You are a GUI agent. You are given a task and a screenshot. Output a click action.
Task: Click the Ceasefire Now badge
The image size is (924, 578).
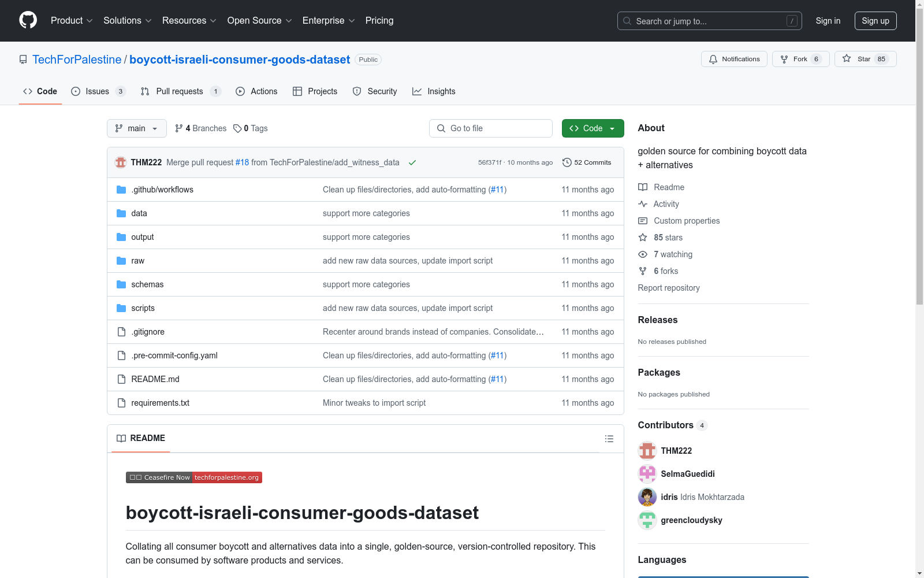[194, 477]
